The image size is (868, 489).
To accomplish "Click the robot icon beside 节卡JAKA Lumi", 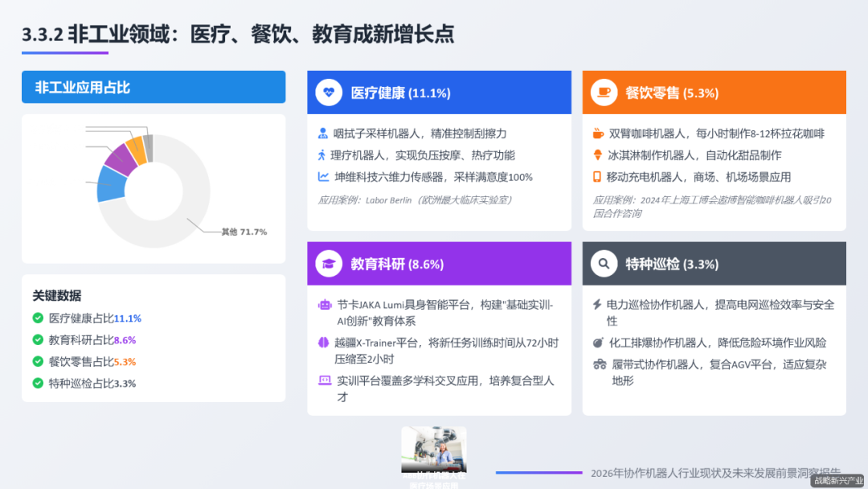I will click(325, 304).
